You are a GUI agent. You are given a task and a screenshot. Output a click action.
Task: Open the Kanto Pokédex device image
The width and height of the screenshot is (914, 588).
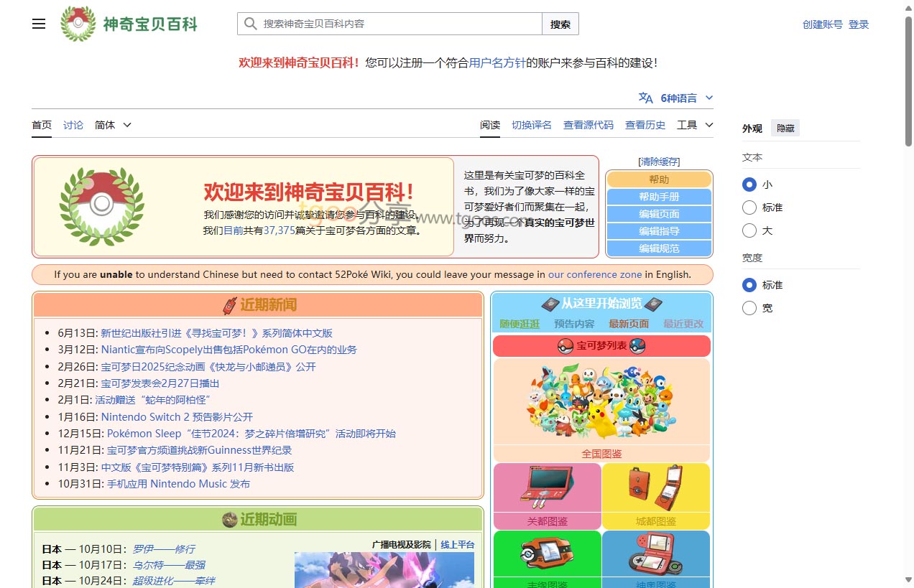click(x=547, y=488)
